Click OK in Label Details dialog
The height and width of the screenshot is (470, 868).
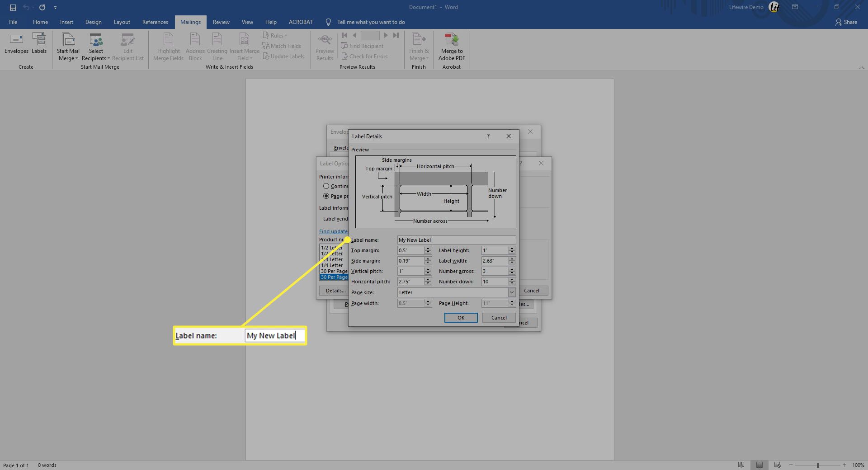[461, 318]
